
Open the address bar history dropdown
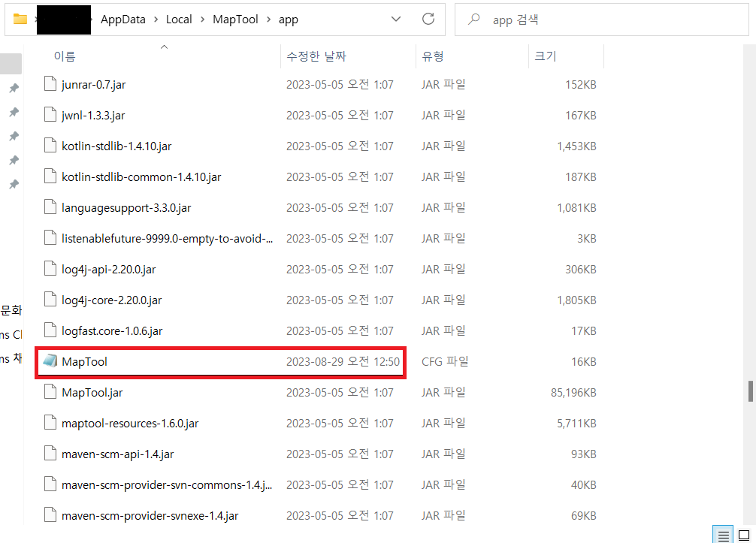click(x=395, y=20)
